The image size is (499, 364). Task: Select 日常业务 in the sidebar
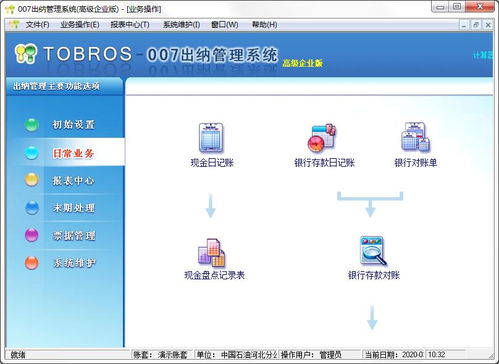[x=73, y=153]
